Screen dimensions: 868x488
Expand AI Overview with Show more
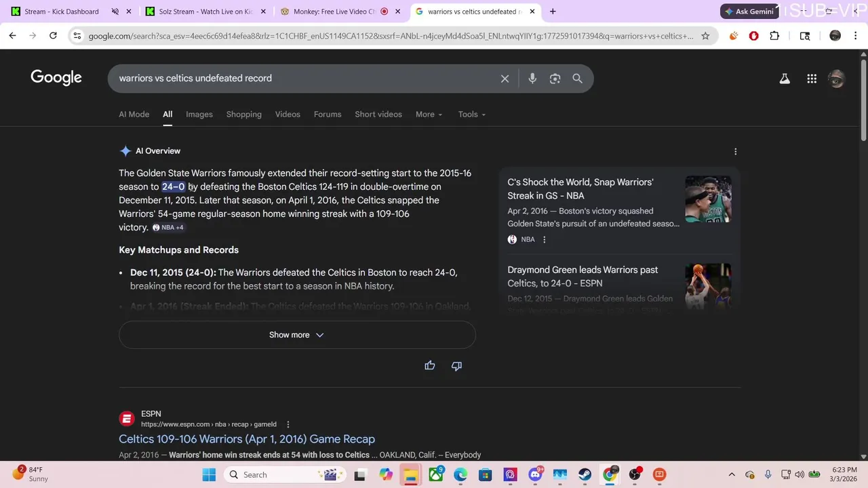(x=297, y=335)
